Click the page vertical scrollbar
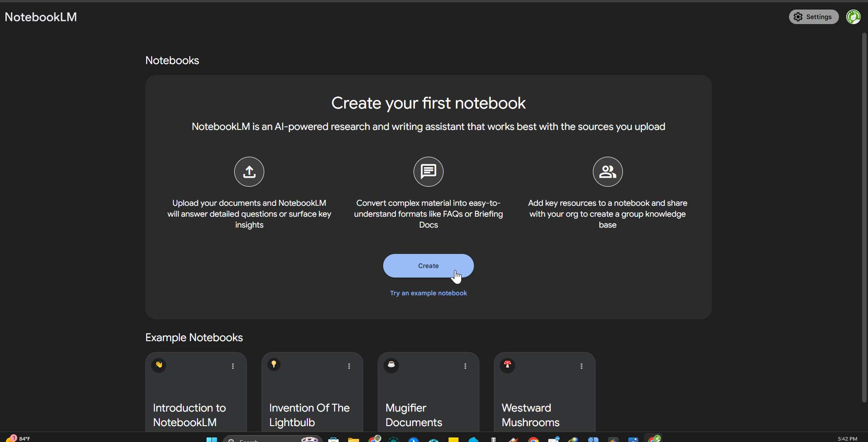The width and height of the screenshot is (868, 442). tap(864, 218)
